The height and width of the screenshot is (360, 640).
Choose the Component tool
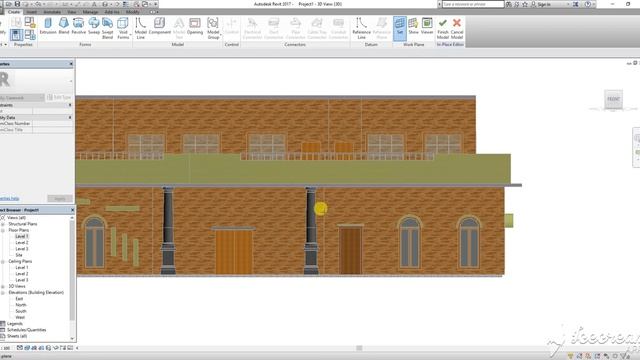160,26
